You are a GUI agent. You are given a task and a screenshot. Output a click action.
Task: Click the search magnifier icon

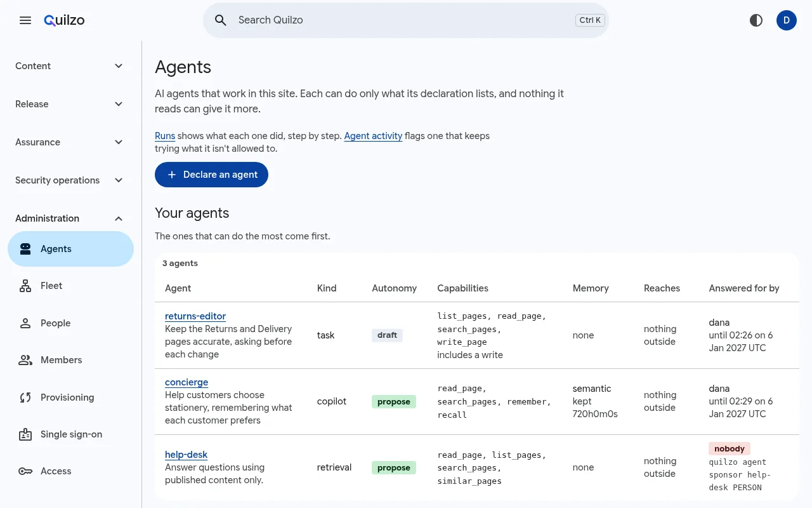coord(221,20)
